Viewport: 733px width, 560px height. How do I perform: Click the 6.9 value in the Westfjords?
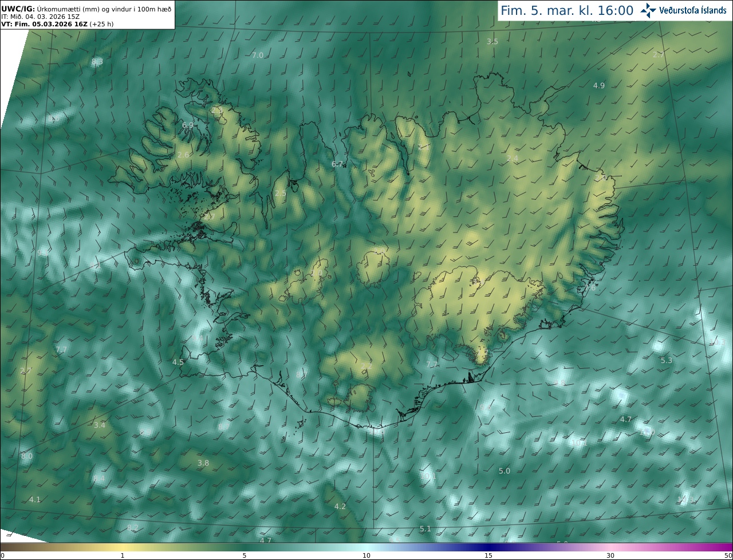point(188,125)
